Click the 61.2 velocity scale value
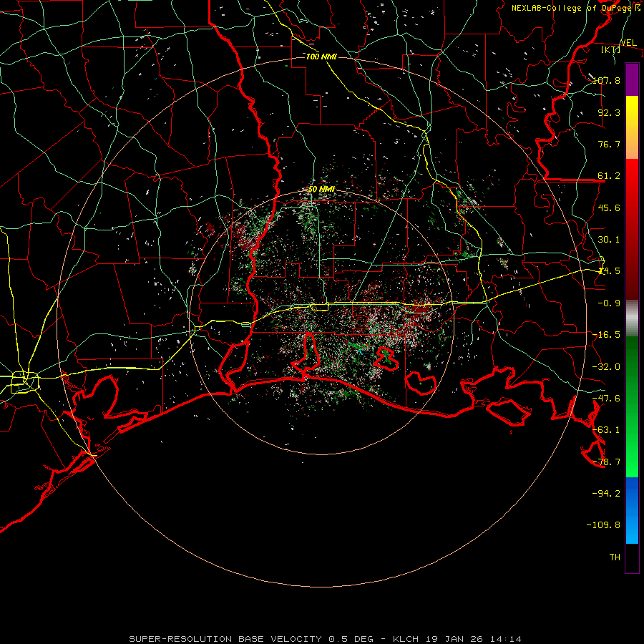 [609, 176]
